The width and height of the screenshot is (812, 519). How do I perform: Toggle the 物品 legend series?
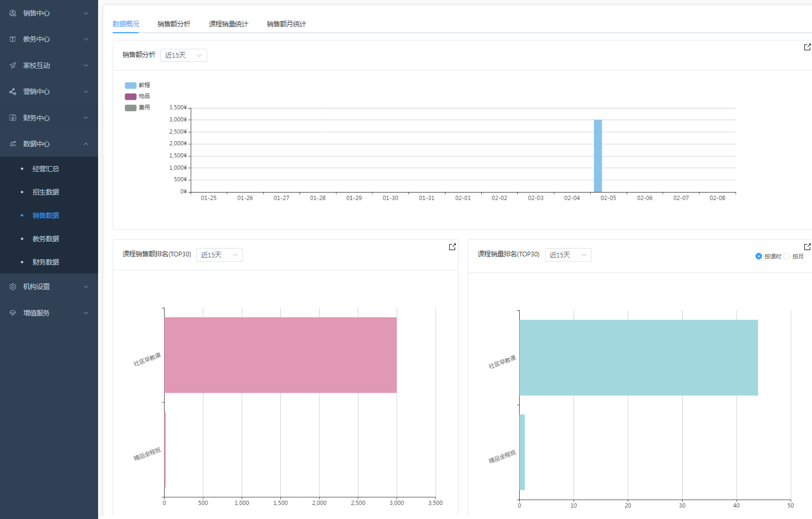137,97
